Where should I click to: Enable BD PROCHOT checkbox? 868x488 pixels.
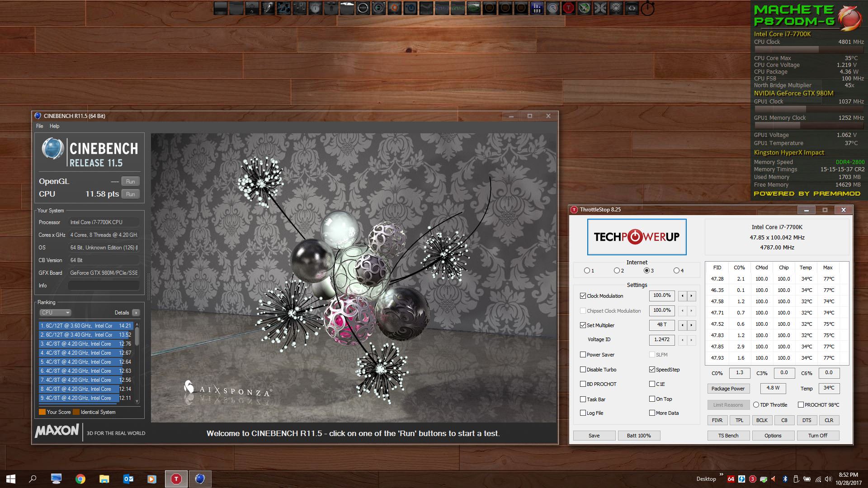(583, 384)
